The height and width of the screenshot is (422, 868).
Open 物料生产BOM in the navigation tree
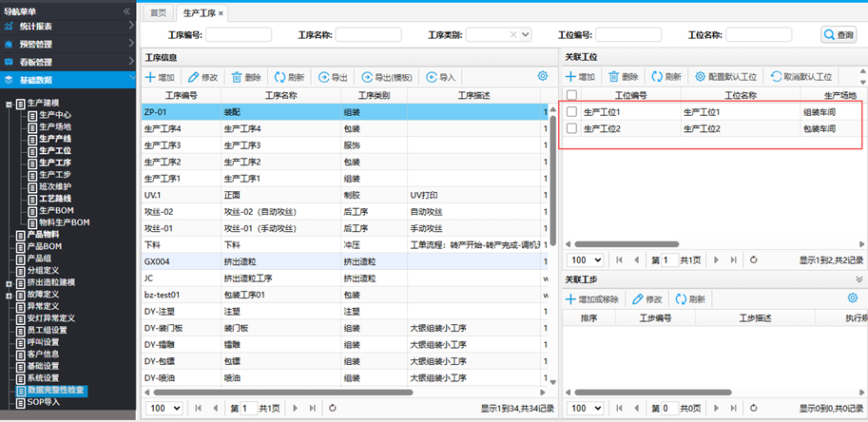pos(65,222)
